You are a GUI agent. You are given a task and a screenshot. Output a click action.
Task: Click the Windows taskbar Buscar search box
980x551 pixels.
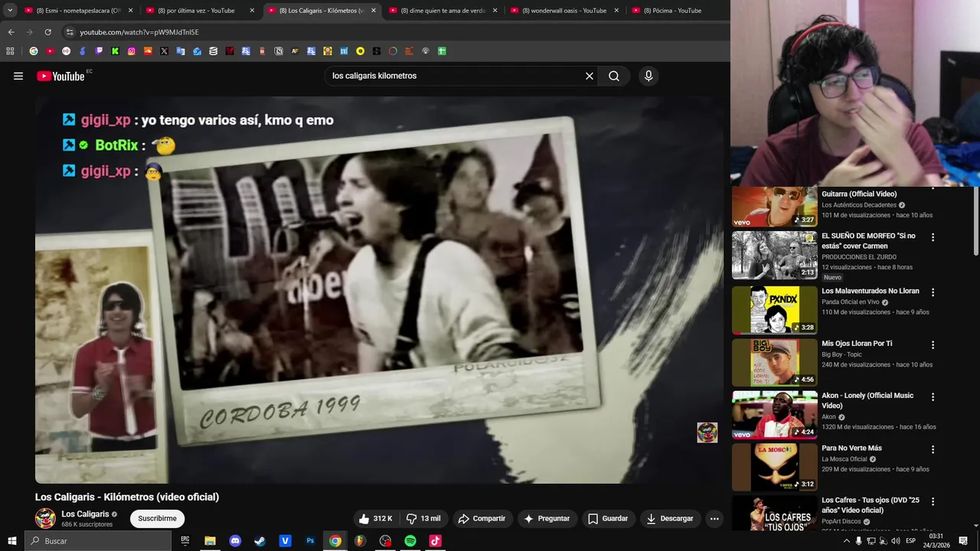(98, 541)
